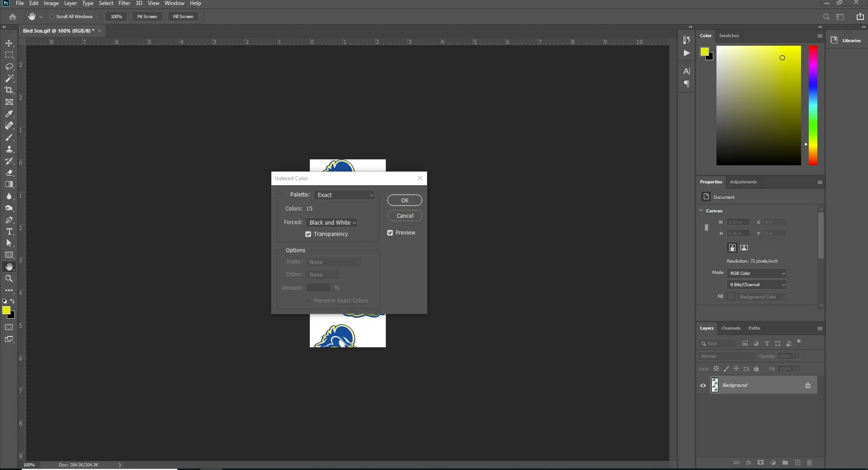Select the Lasso tool
Image resolution: width=868 pixels, height=470 pixels.
[9, 67]
